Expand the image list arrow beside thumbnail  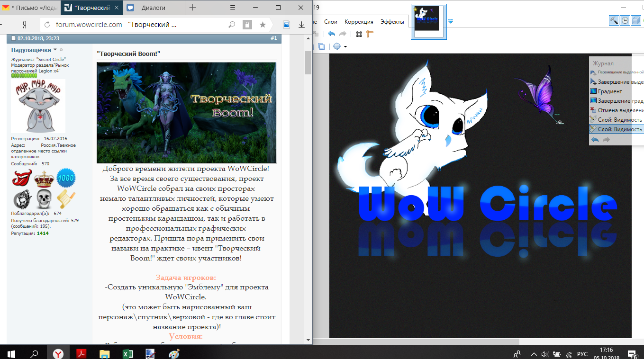pos(451,21)
